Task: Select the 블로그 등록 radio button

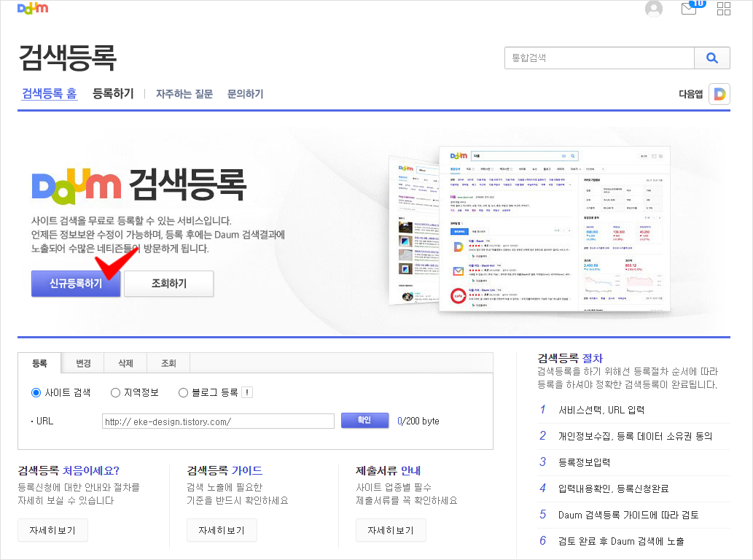Action: 183,393
